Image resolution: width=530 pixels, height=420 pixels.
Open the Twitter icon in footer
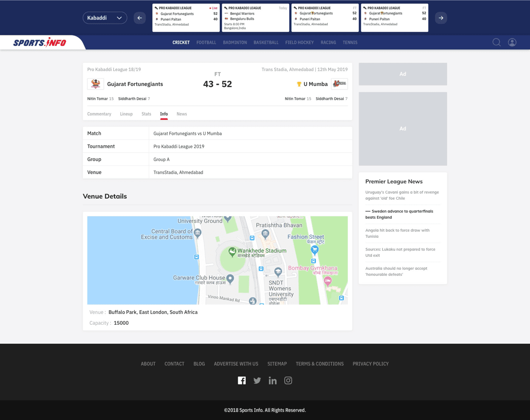[257, 380]
